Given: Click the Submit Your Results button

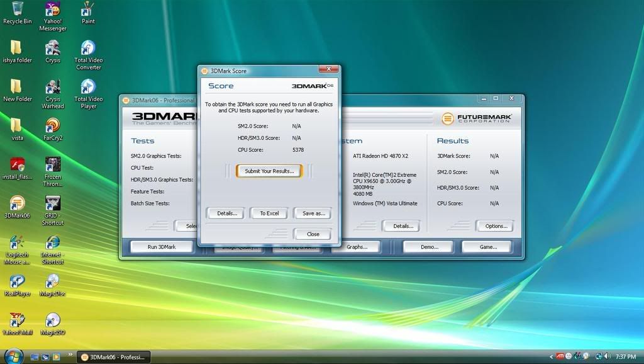Looking at the screenshot, I should click(269, 171).
